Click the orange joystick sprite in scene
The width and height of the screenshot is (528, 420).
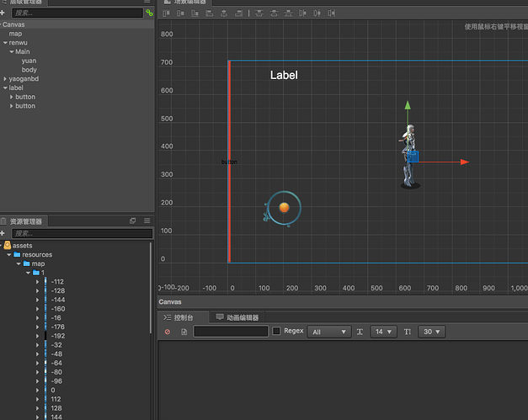click(x=284, y=207)
